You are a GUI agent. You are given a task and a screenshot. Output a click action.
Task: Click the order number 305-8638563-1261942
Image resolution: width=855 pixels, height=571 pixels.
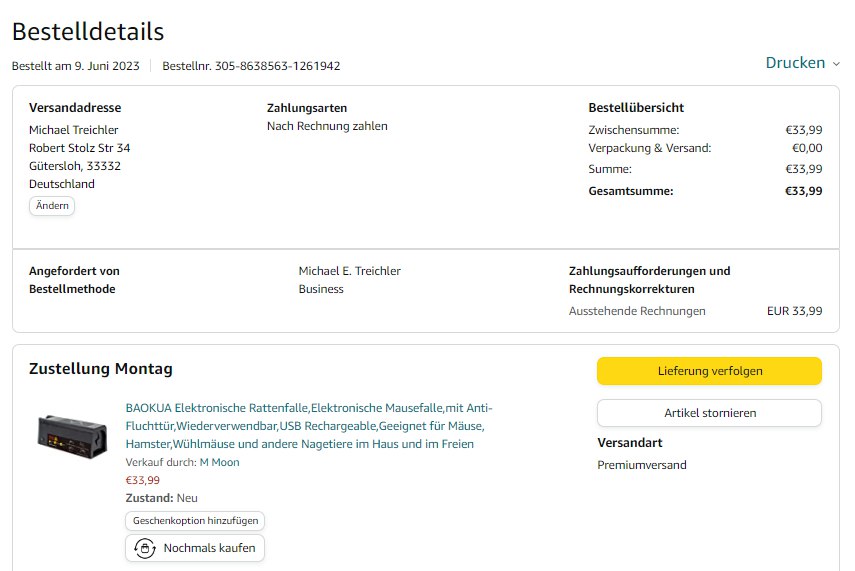[x=277, y=67]
